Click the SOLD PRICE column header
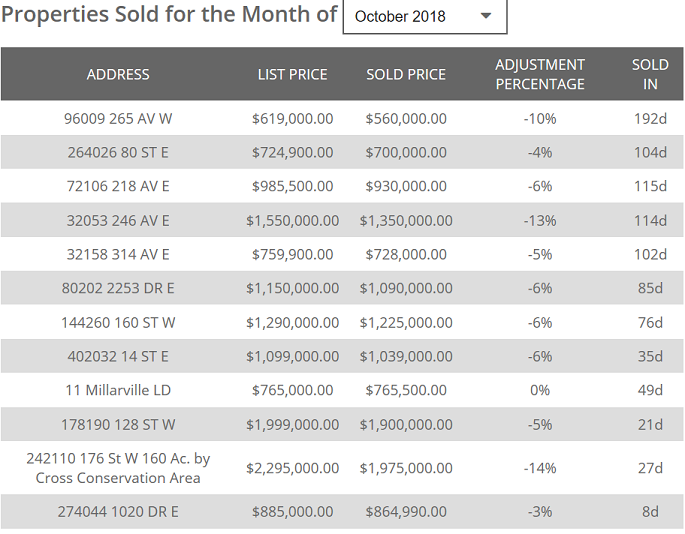685x534 pixels. tap(406, 74)
